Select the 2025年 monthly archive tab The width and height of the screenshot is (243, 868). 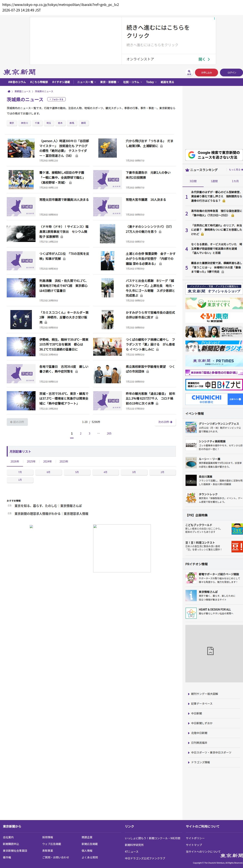click(31, 461)
